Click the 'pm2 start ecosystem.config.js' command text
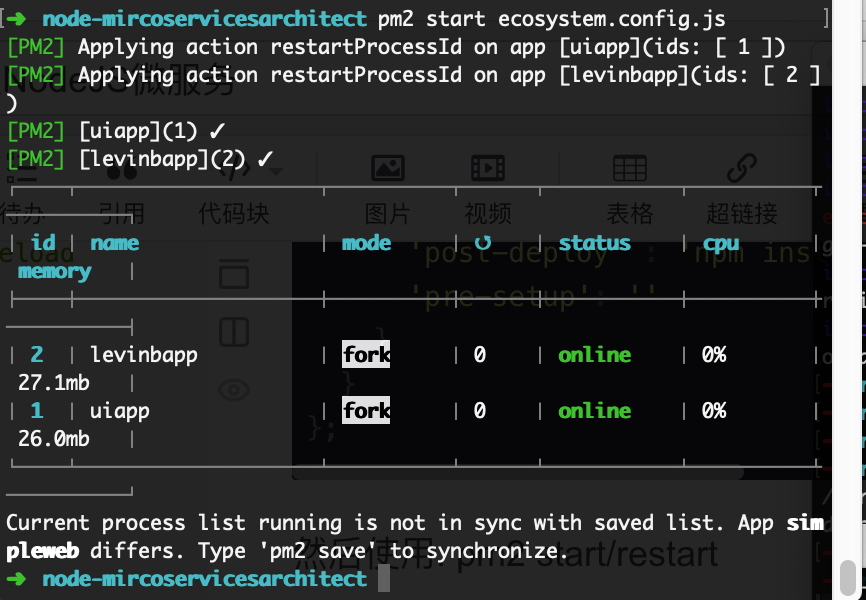This screenshot has height=600, width=866. tap(551, 19)
